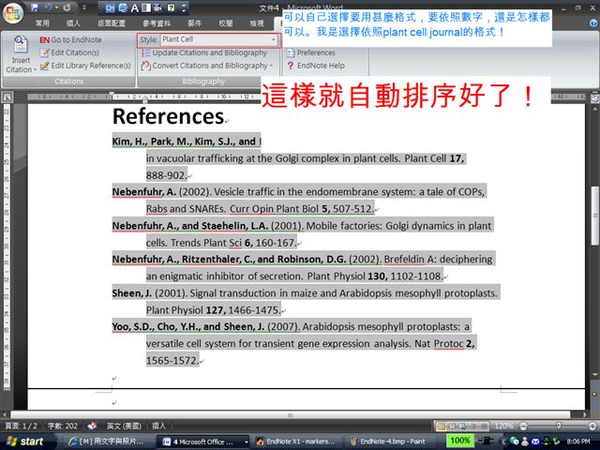Switch to the EndNote-4.bmp Paint taskbar window
This screenshot has width=600, height=450.
tap(389, 442)
